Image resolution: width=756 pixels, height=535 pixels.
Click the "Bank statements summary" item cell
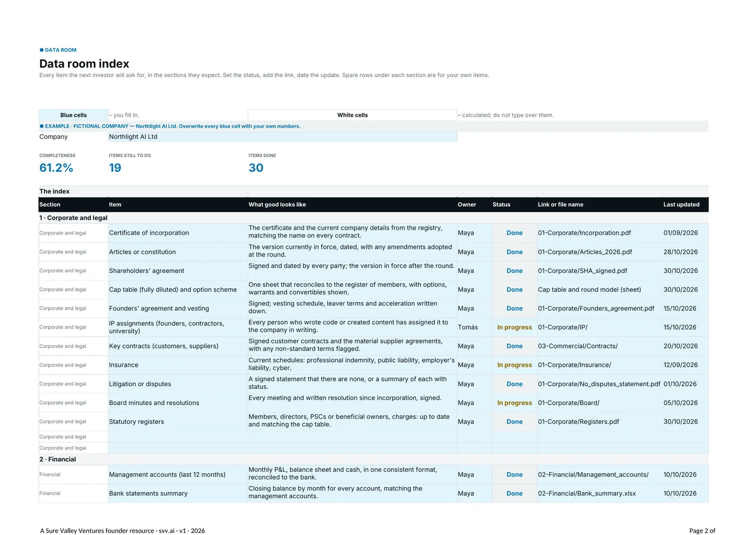[x=178, y=493]
